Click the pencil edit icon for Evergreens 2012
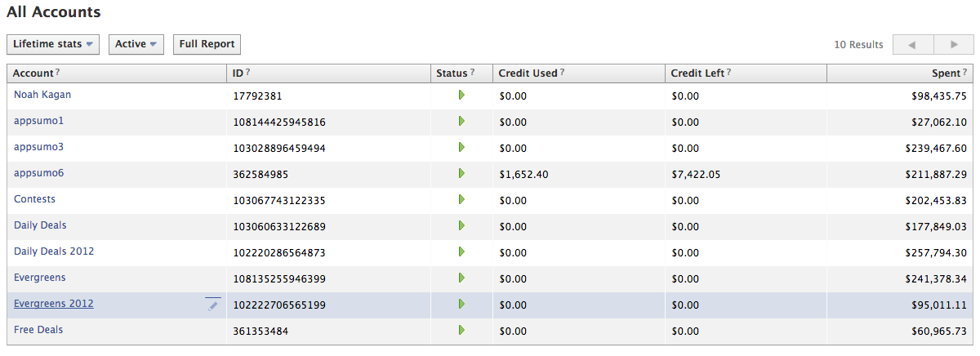 (x=213, y=305)
